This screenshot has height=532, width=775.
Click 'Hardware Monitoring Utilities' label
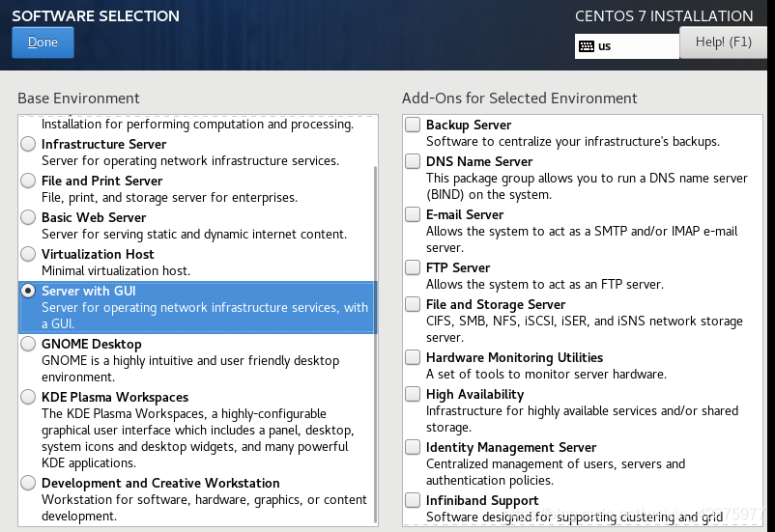click(x=514, y=357)
